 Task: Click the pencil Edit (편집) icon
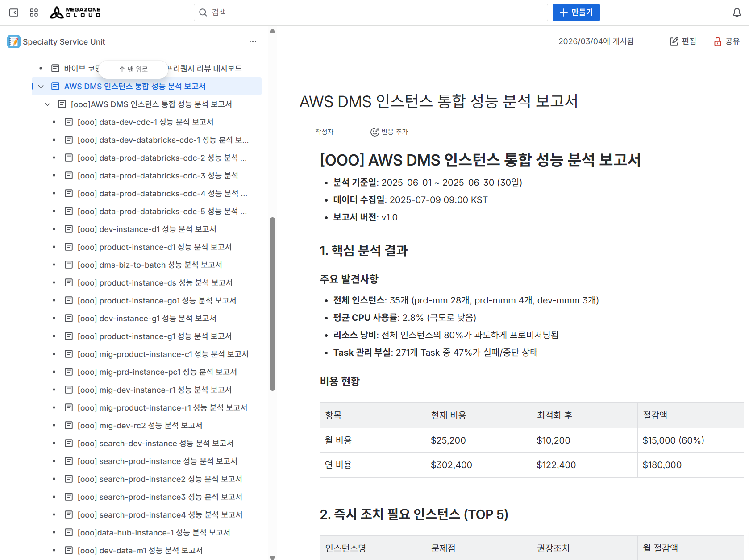click(674, 41)
